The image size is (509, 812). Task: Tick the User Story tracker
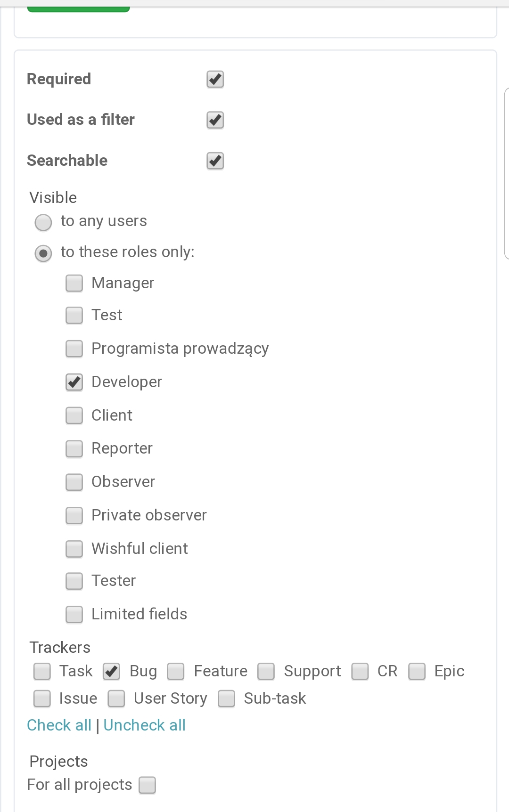116,699
